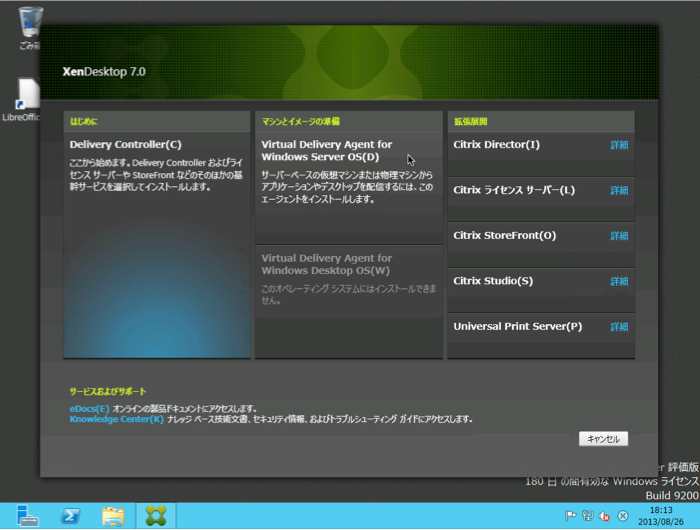Screen dimensions: 700x530
Task: Open 詳細 link for Citrix Studio
Action: pos(619,281)
